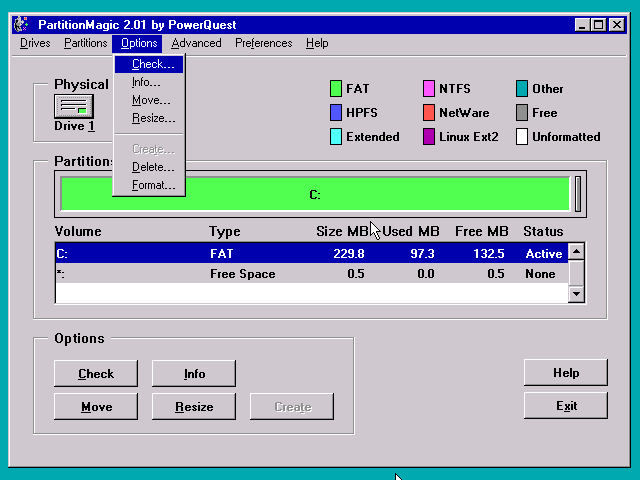The image size is (640, 480).
Task: Click the volume list scroll up arrow
Action: click(x=576, y=251)
